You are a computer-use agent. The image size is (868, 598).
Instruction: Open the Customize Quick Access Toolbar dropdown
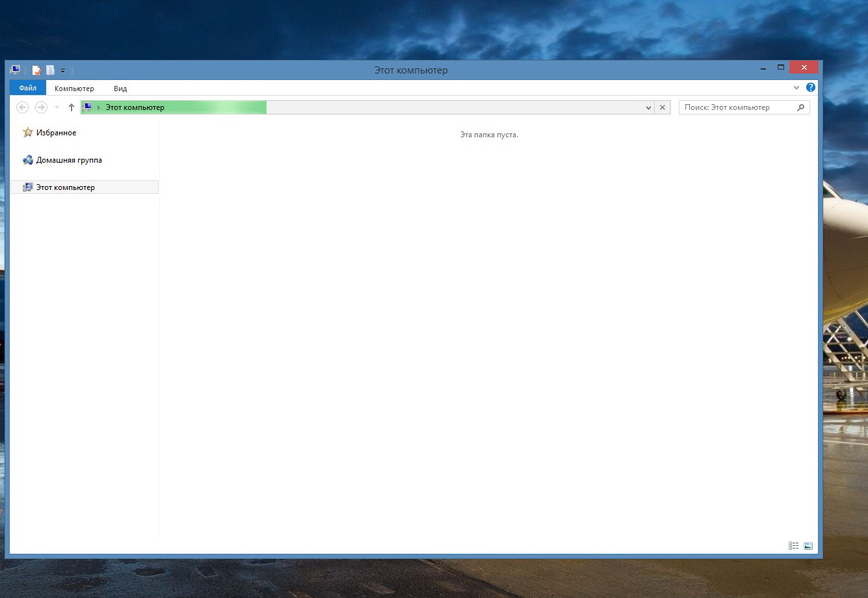tap(63, 70)
